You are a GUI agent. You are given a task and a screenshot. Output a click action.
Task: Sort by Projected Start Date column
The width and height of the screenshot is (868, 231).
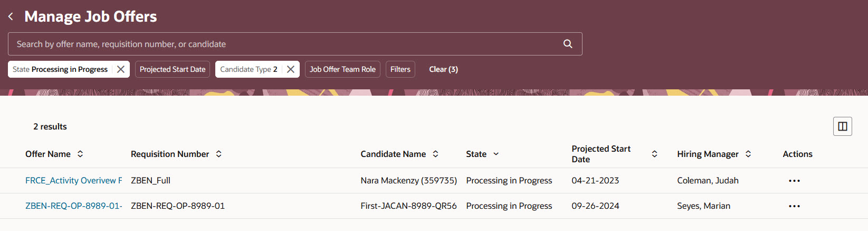654,154
